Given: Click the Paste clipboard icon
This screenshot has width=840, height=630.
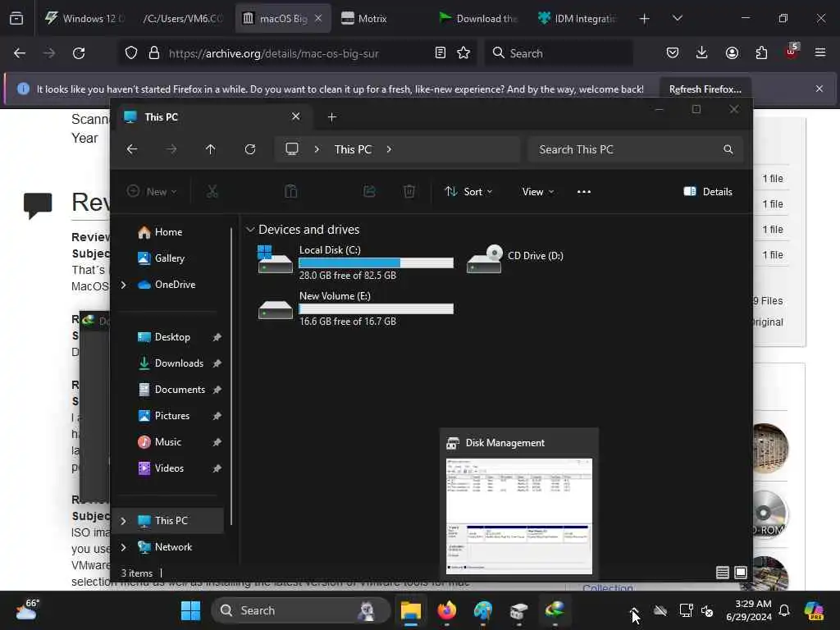Looking at the screenshot, I should click(x=291, y=191).
